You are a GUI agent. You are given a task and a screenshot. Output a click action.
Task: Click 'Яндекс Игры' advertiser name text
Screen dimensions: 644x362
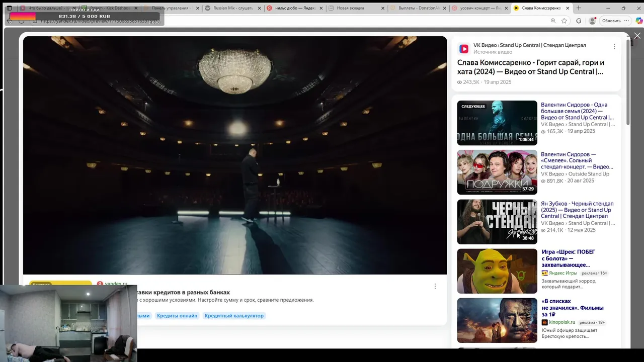click(x=563, y=273)
